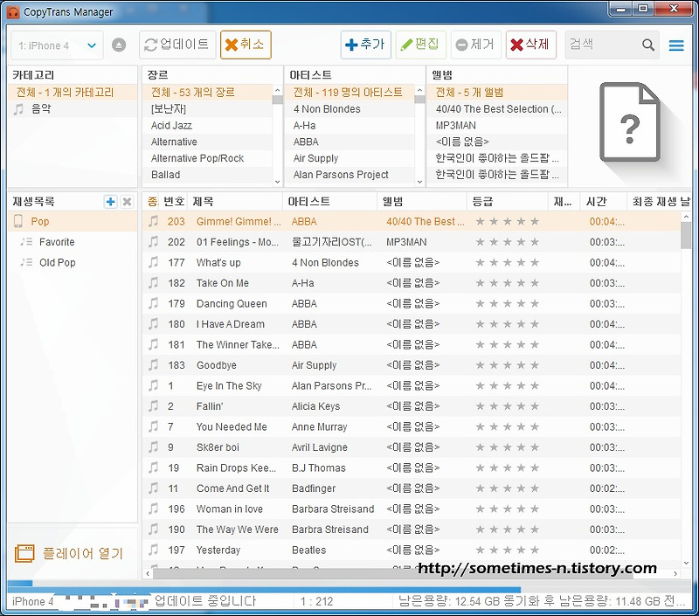Delete playlist with X icon
The image size is (699, 616).
click(127, 202)
